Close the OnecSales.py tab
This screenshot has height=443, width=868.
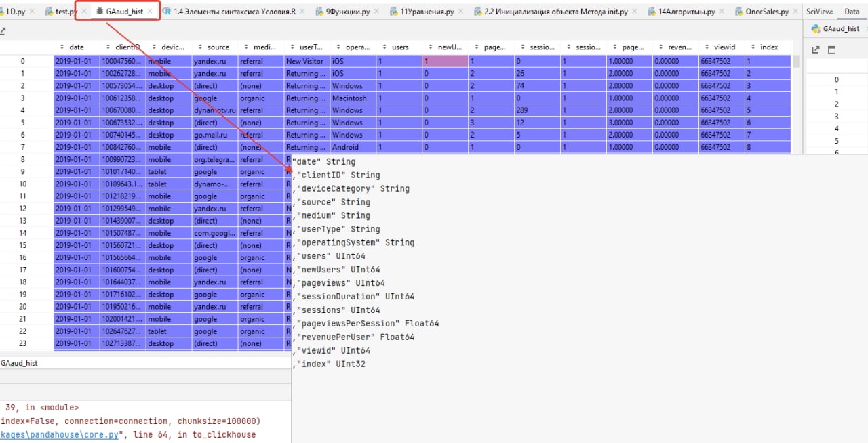[x=795, y=12]
